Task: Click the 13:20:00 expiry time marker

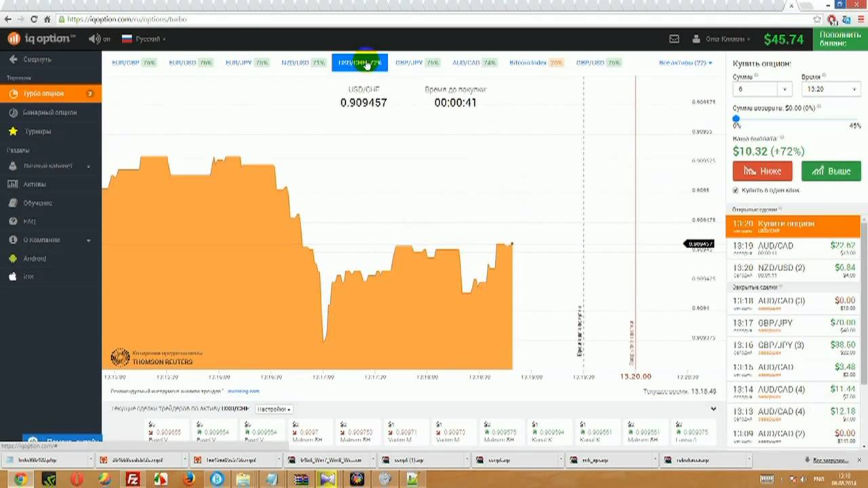Action: point(635,376)
